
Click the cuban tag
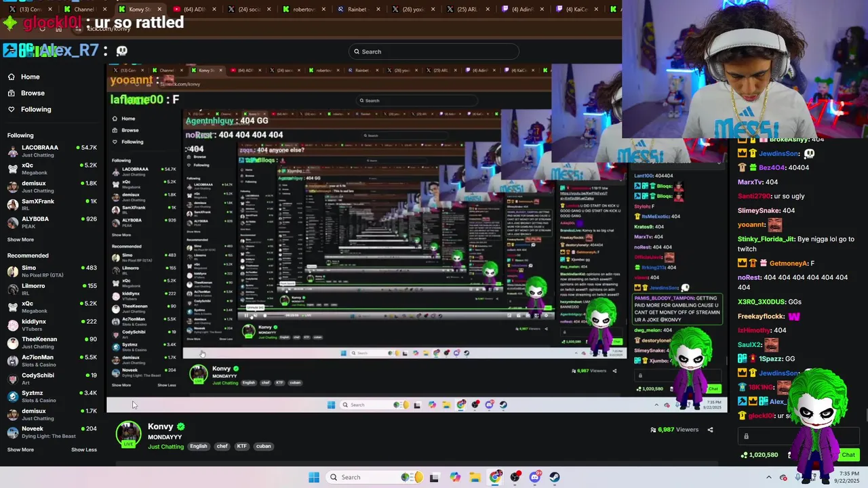pyautogui.click(x=264, y=446)
